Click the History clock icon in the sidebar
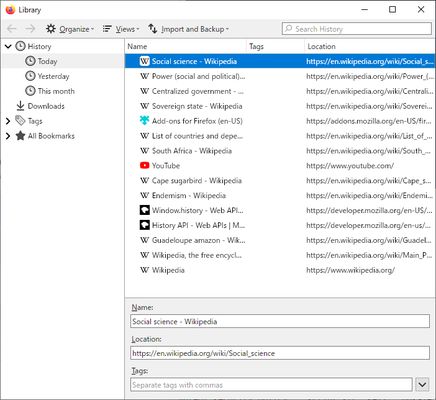Viewport: 436px width, 400px height. coord(20,46)
